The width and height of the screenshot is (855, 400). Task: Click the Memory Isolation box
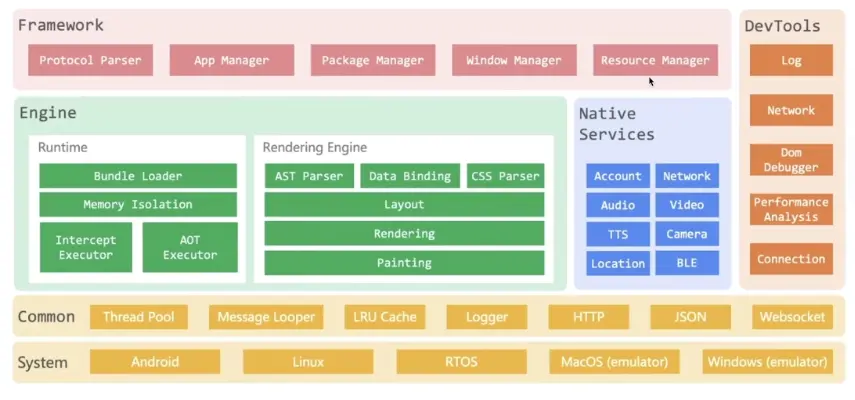click(138, 205)
